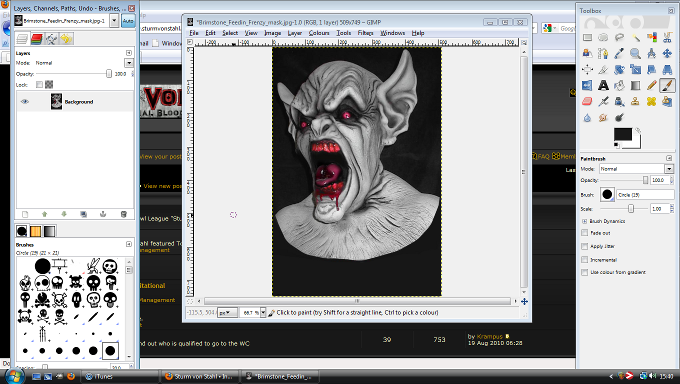This screenshot has width=680, height=384.
Task: Open Layers tab configuration menu arrow
Action: (129, 53)
